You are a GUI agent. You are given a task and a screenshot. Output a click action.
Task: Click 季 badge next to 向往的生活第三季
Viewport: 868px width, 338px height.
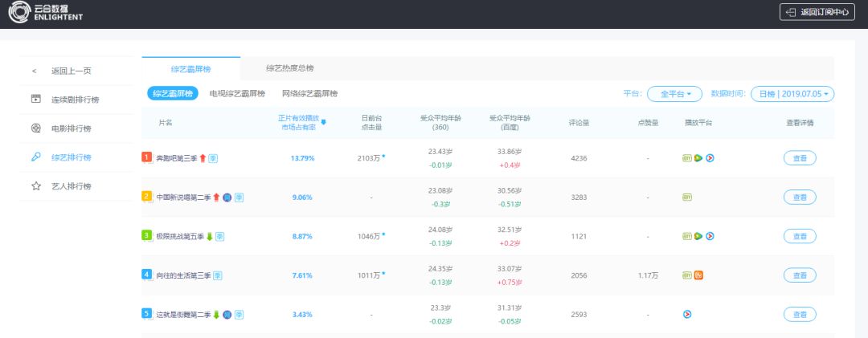click(218, 275)
